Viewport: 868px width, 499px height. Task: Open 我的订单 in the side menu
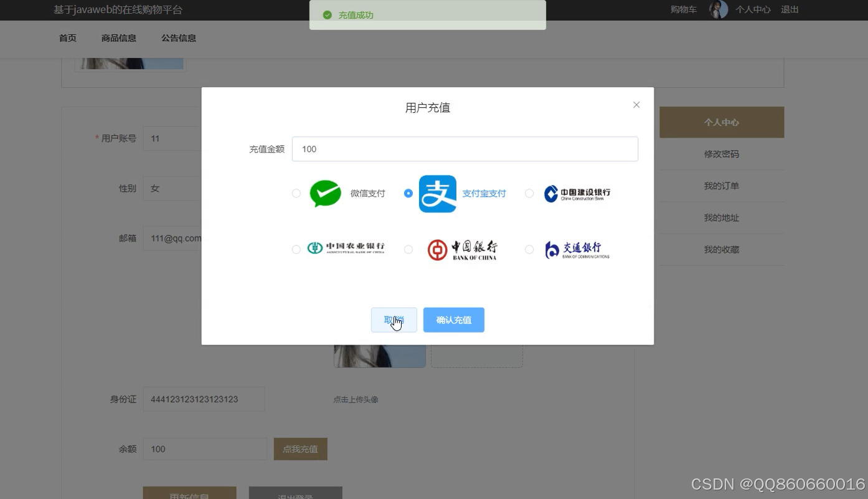coord(722,186)
